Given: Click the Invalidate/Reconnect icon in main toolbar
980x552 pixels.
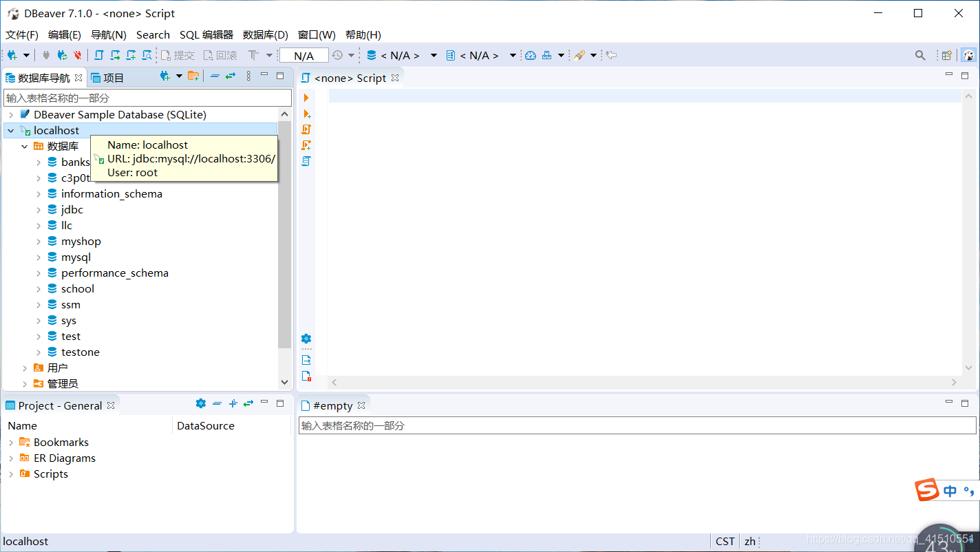Looking at the screenshot, I should [x=62, y=55].
